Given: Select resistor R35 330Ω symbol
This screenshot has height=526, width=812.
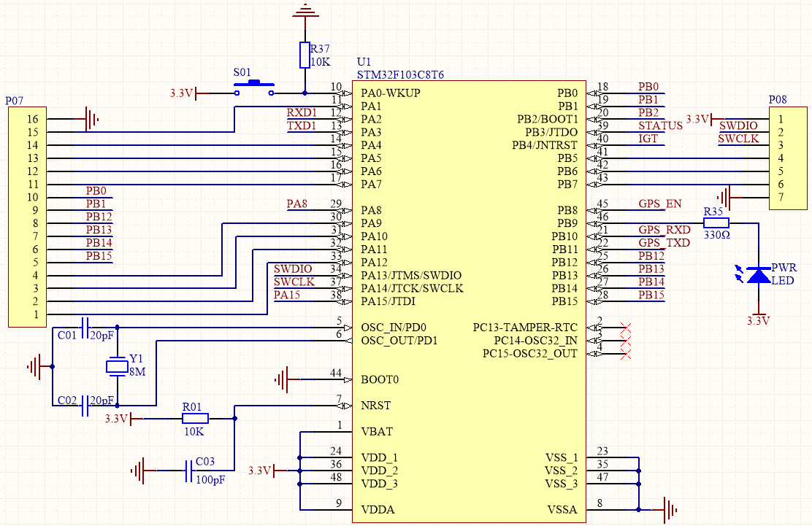Looking at the screenshot, I should (x=716, y=223).
